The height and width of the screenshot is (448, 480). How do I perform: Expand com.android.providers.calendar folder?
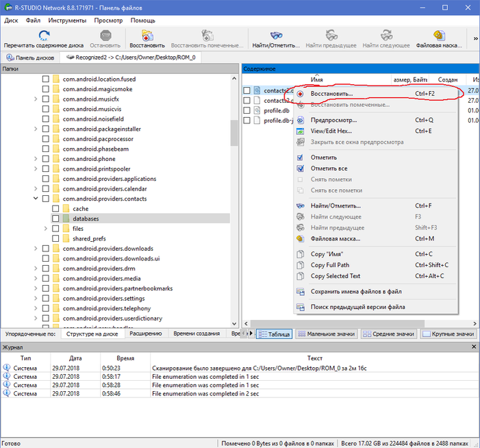(x=36, y=188)
